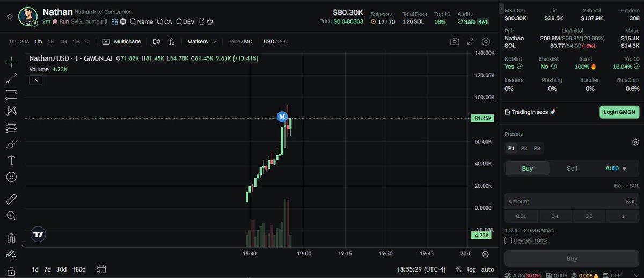The width and height of the screenshot is (644, 278).
Task: Select preset P1
Action: pos(511,148)
